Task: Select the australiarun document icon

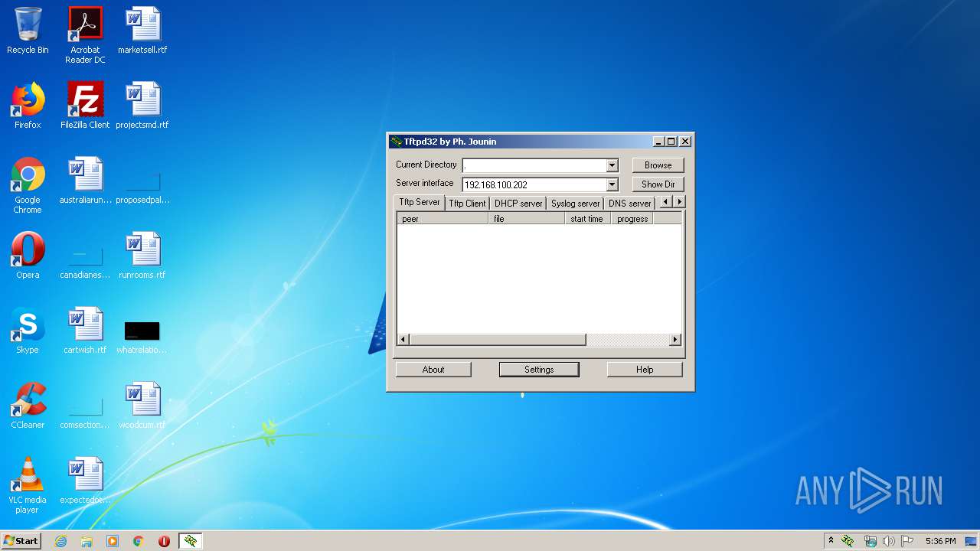Action: 85,181
